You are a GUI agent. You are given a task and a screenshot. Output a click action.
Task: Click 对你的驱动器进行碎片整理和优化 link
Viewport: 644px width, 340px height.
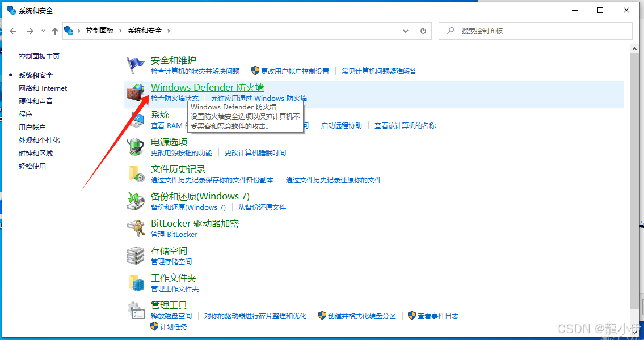[x=255, y=316]
